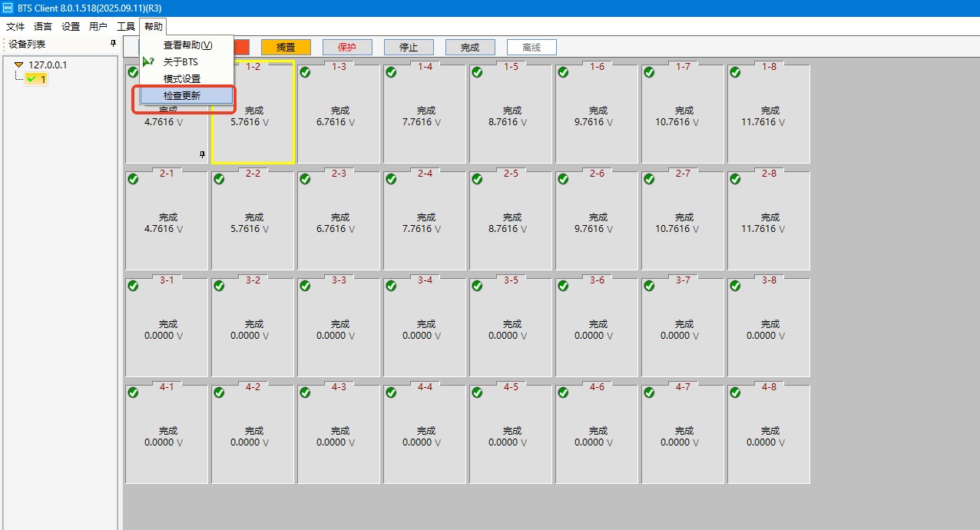
Task: Click the green check icon on channel 1-8
Action: (735, 72)
